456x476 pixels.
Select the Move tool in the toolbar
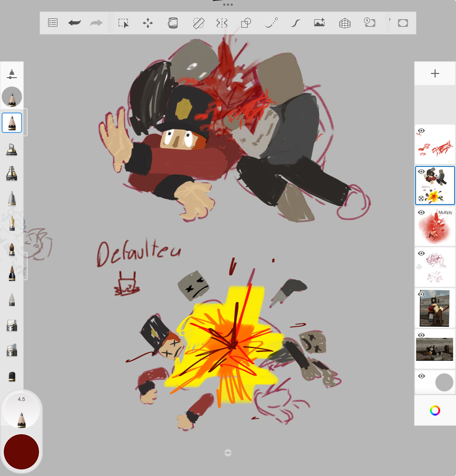tap(148, 23)
